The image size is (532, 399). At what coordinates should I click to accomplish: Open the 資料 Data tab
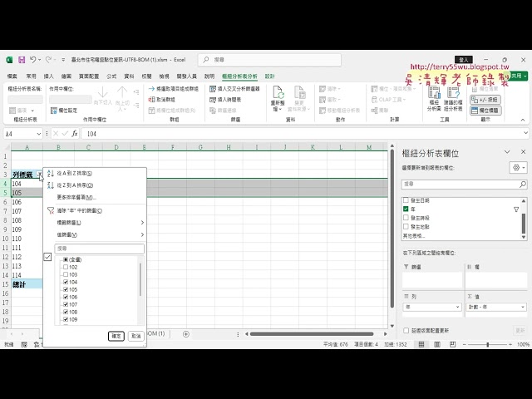coord(129,76)
